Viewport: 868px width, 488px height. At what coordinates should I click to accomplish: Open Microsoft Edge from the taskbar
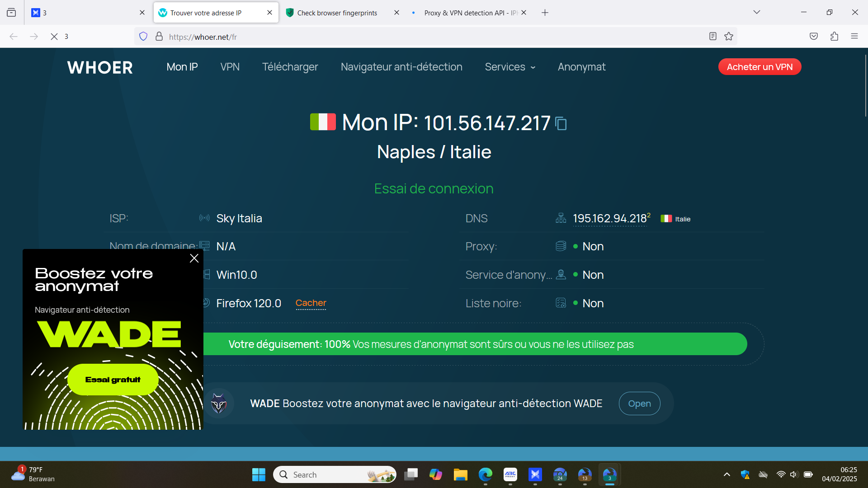click(486, 474)
